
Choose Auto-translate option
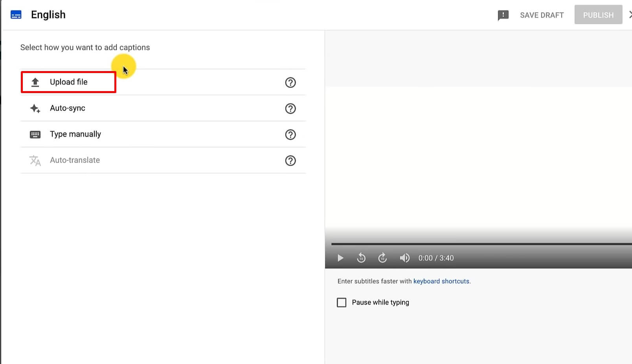tap(163, 160)
